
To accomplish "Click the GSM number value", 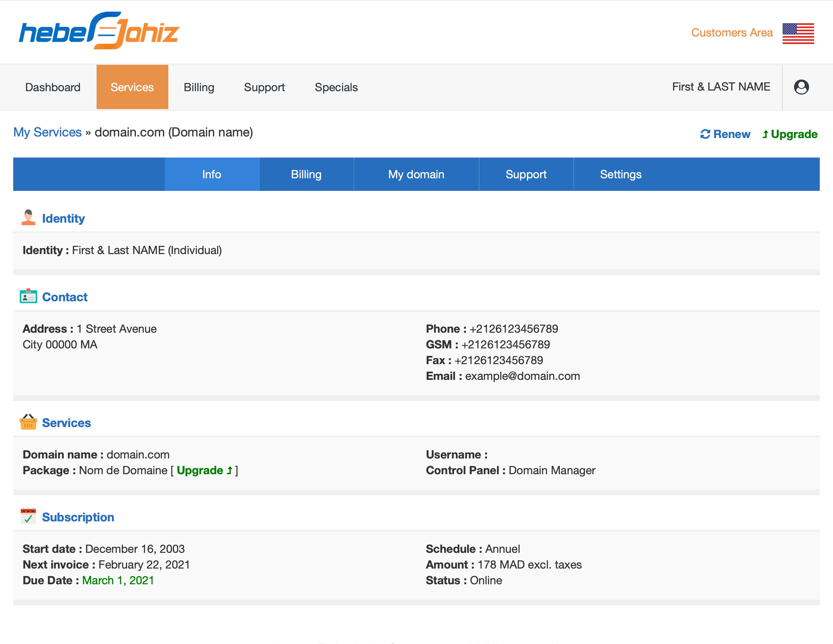I will point(506,344).
